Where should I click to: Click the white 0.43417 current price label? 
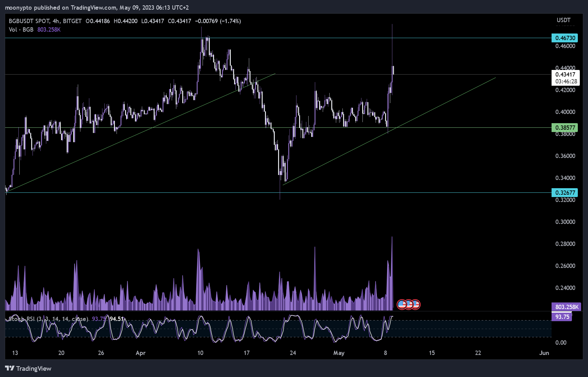565,75
